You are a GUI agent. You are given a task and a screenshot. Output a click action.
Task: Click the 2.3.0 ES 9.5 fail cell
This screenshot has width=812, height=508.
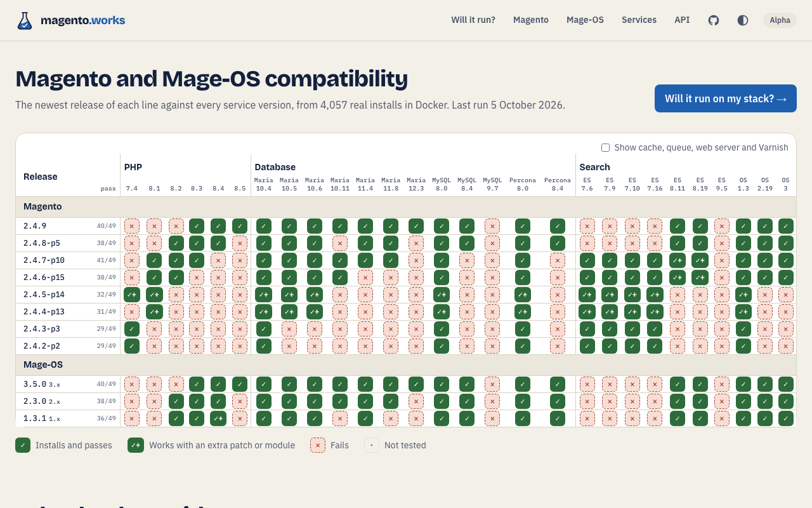point(722,401)
